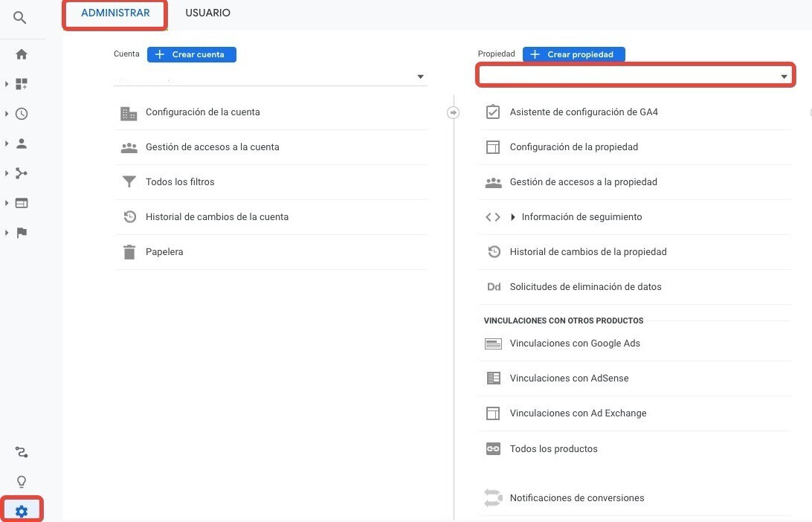The width and height of the screenshot is (812, 522).
Task: Open Behavior reports via the page icon
Action: (21, 202)
